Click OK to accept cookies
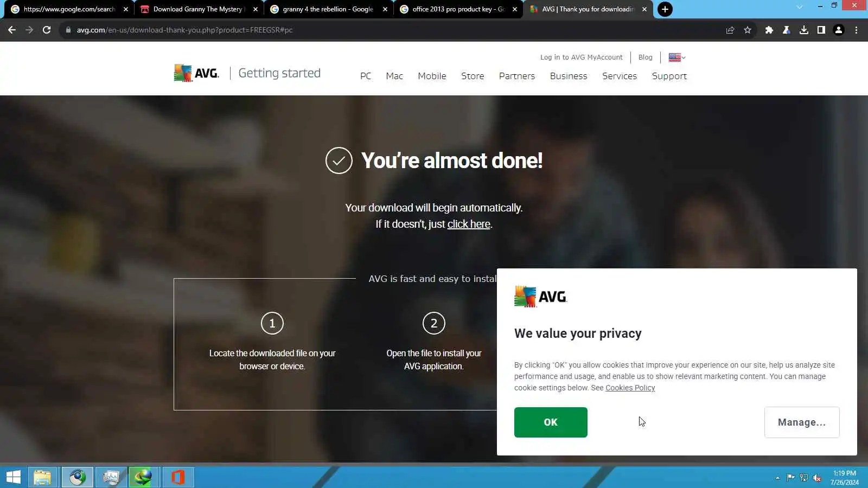Viewport: 868px width, 488px height. coord(551,422)
